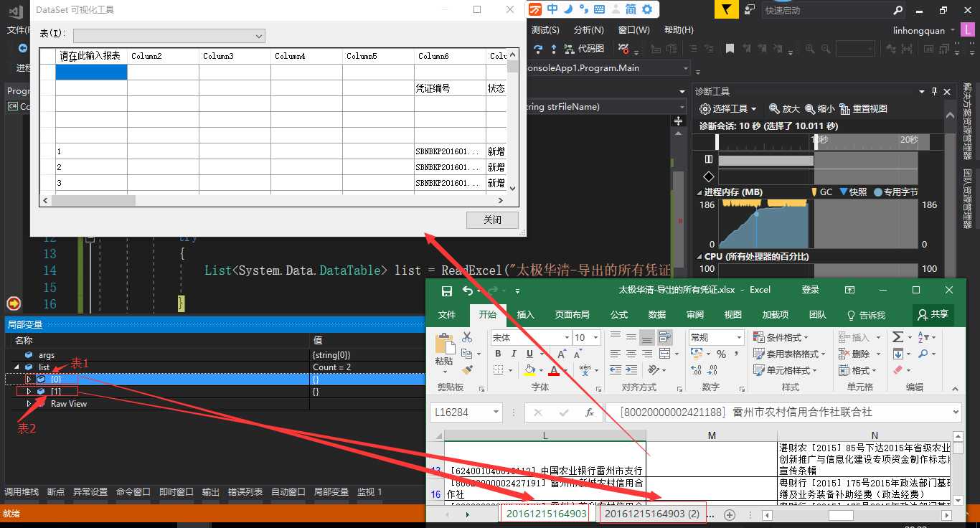
Task: Open the Excel font name combo box
Action: (x=531, y=337)
